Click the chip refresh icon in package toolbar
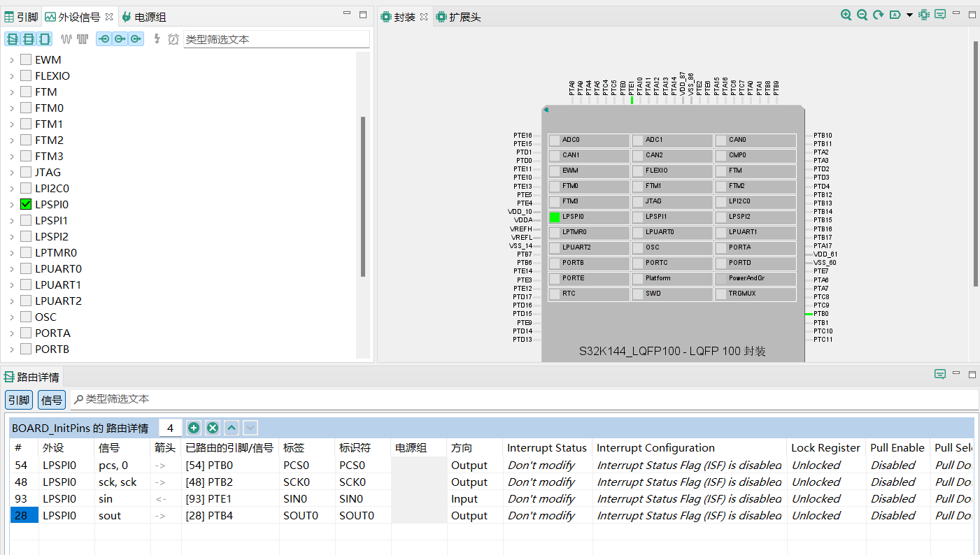 pyautogui.click(x=924, y=15)
